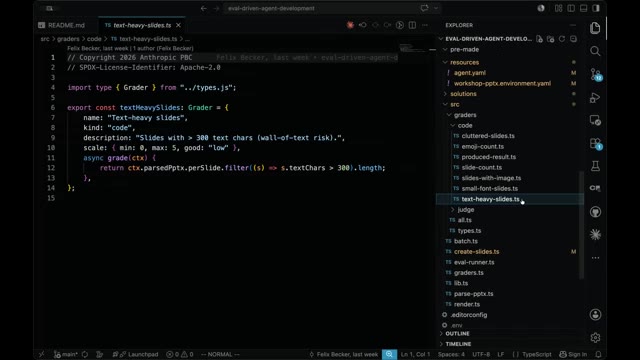Click the graders breadcrumb
The width and height of the screenshot is (640, 360).
tap(68, 39)
